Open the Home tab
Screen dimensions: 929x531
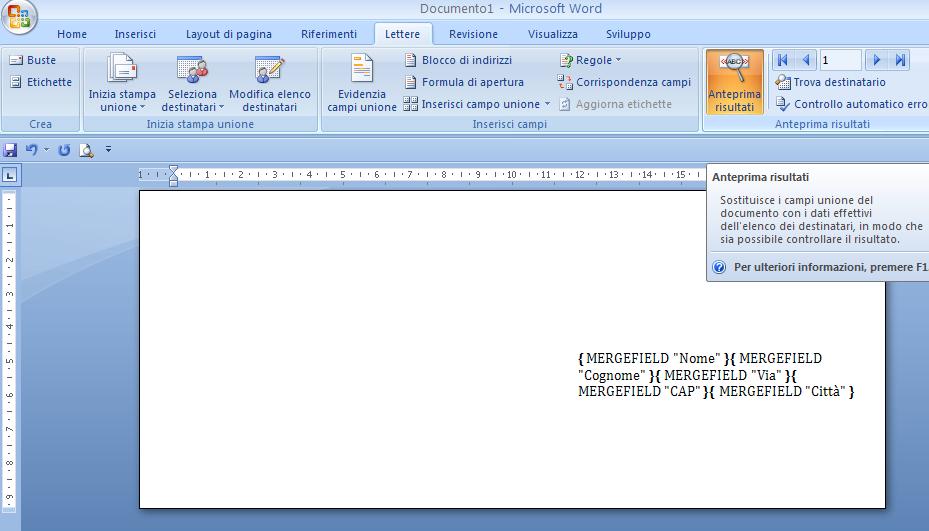coord(72,34)
